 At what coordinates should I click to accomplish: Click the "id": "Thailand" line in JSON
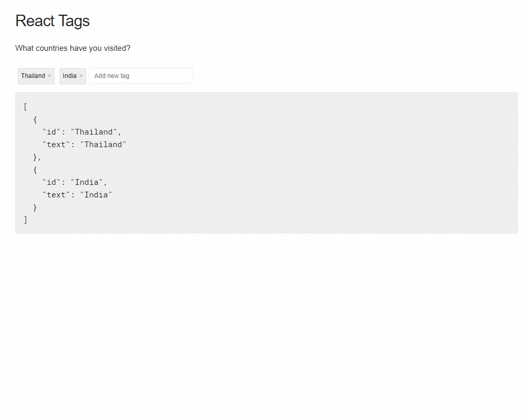(82, 131)
